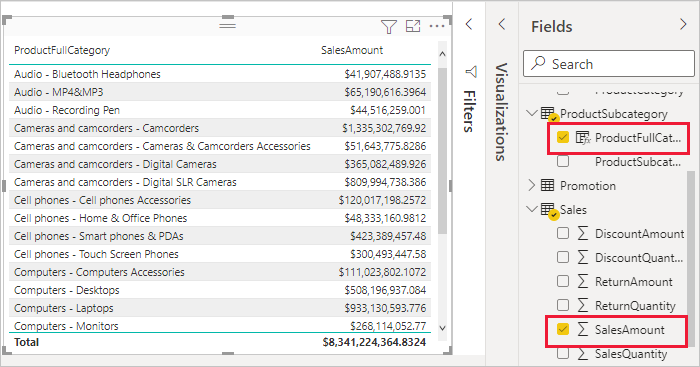Viewport: 700px width, 367px height.
Task: Select the DiscountQuant... field label
Action: [x=639, y=258]
